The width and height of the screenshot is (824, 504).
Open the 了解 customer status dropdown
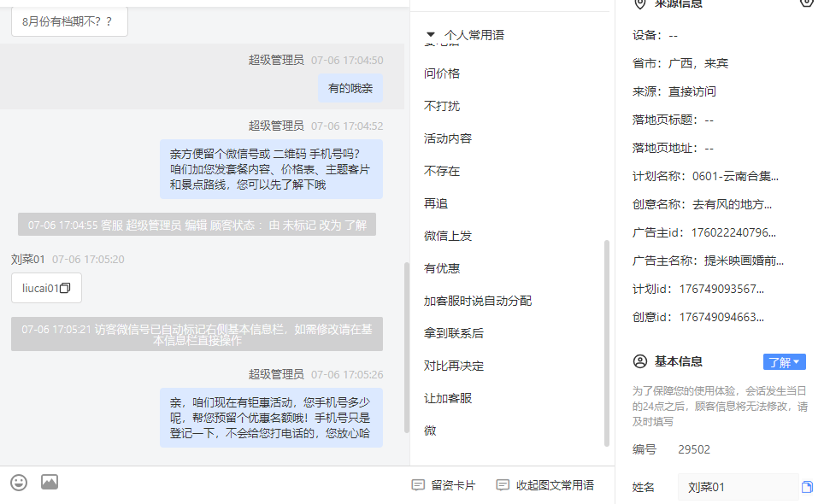click(784, 362)
